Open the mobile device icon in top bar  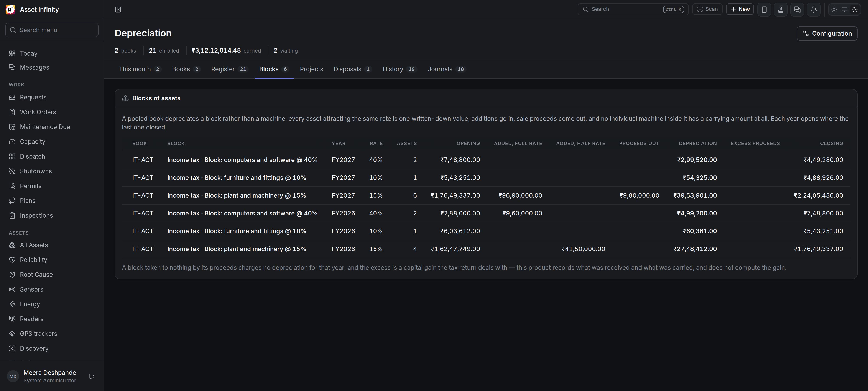click(x=764, y=9)
